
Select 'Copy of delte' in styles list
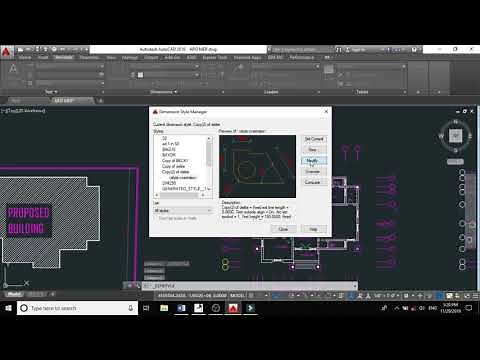[x=173, y=166]
